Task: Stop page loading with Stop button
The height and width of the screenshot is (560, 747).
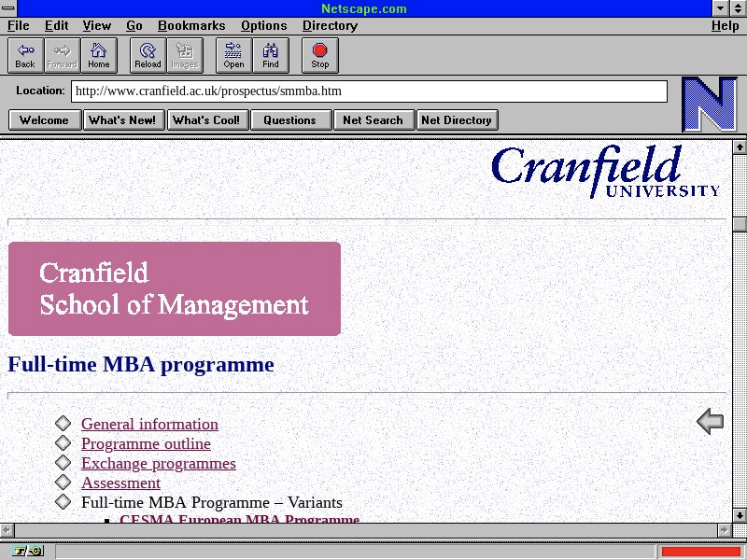Action: click(x=320, y=56)
